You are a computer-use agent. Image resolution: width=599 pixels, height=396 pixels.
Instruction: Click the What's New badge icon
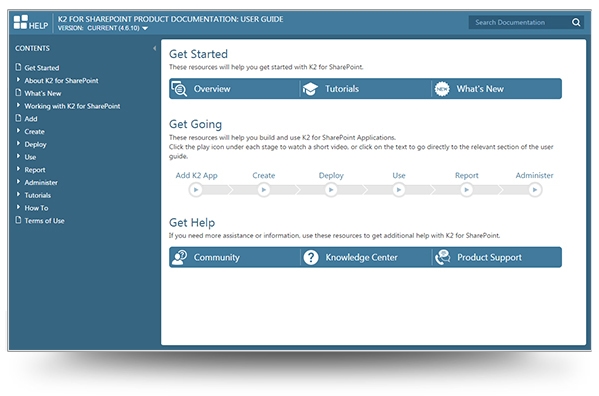click(442, 89)
